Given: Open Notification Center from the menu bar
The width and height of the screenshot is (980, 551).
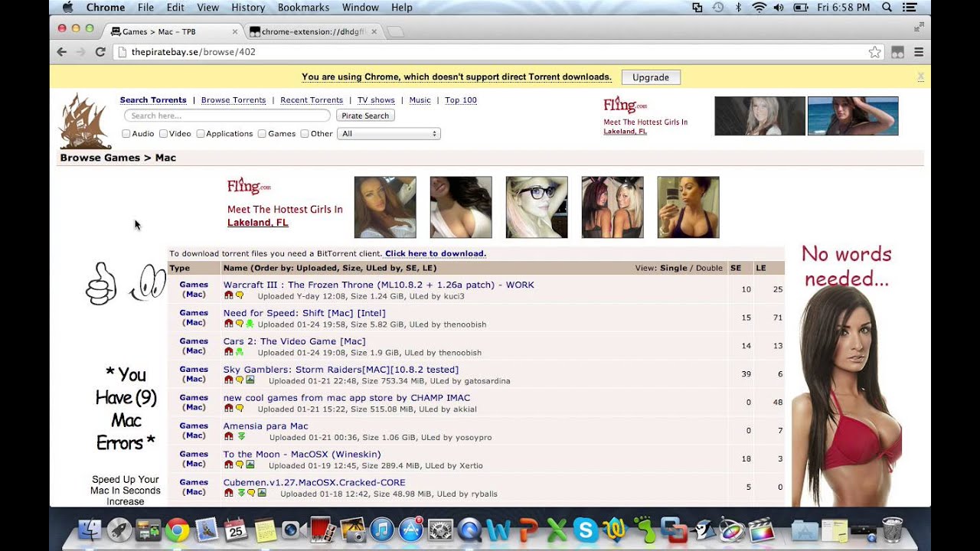Looking at the screenshot, I should (x=911, y=8).
